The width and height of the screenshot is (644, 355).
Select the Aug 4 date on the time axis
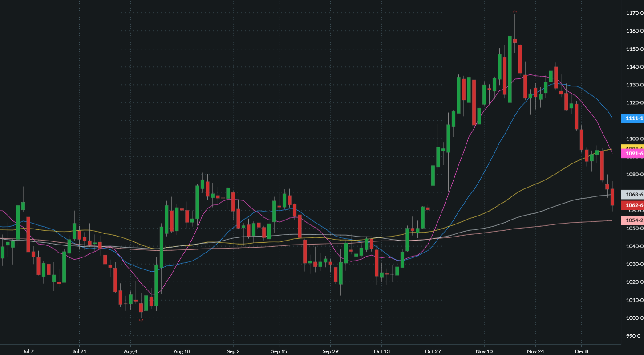point(130,351)
